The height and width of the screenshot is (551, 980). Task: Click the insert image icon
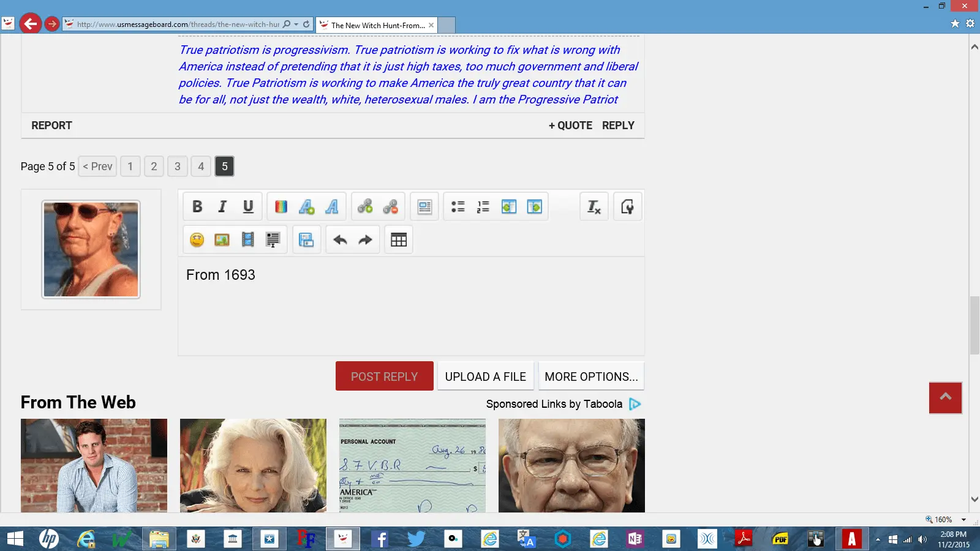pos(222,240)
